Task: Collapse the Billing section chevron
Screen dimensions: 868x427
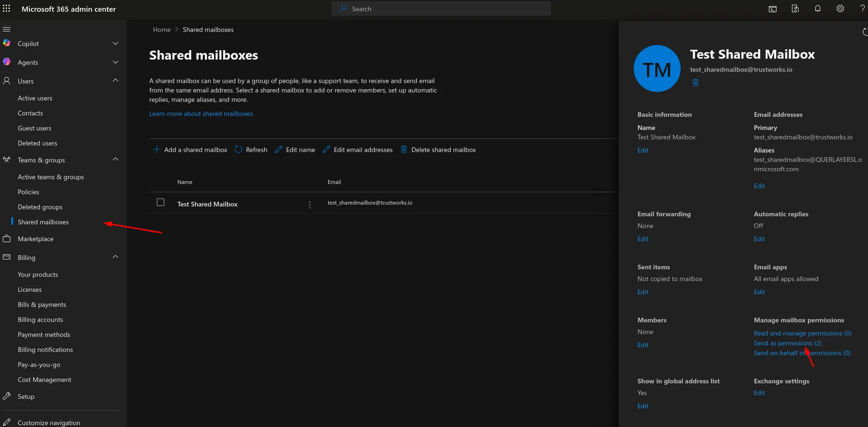Action: (115, 257)
